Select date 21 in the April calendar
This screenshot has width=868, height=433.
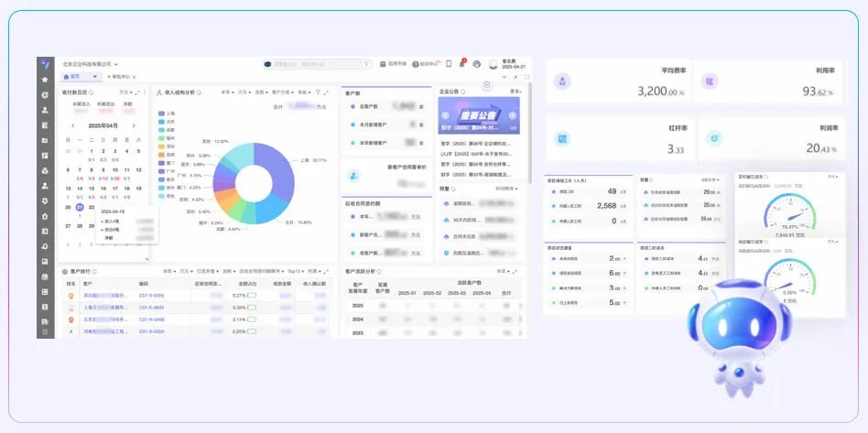[80, 207]
